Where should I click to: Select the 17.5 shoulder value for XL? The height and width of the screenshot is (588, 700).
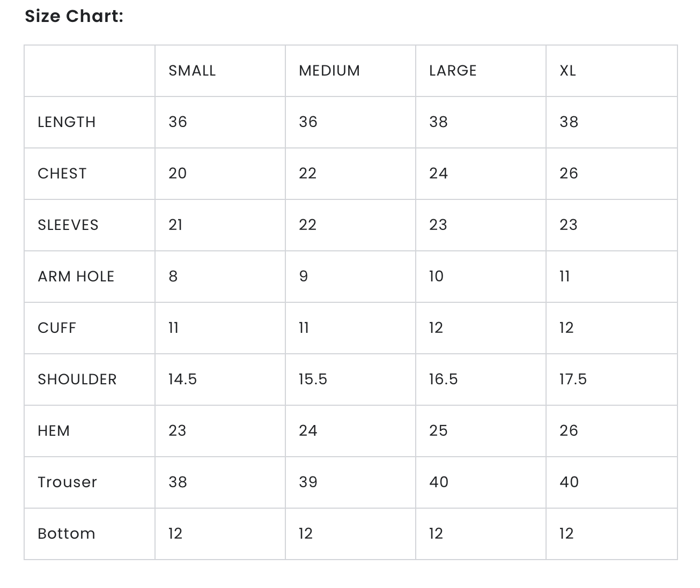tap(573, 379)
